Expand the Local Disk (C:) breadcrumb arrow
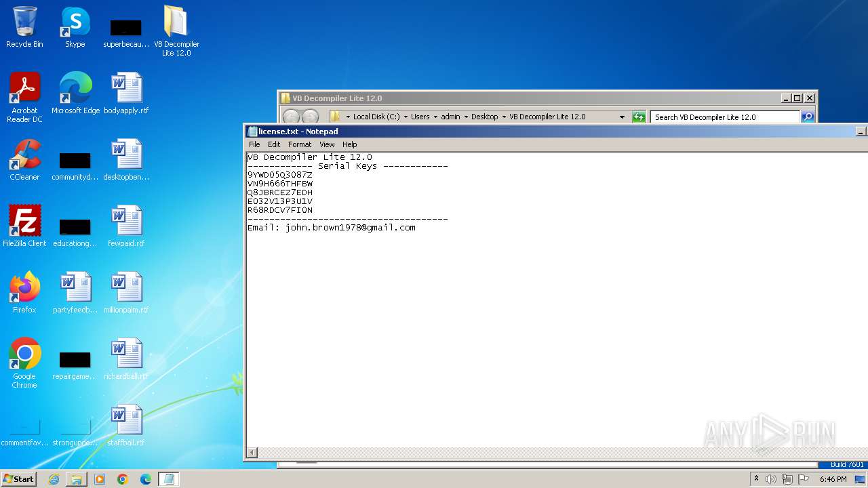868x488 pixels. 406,117
